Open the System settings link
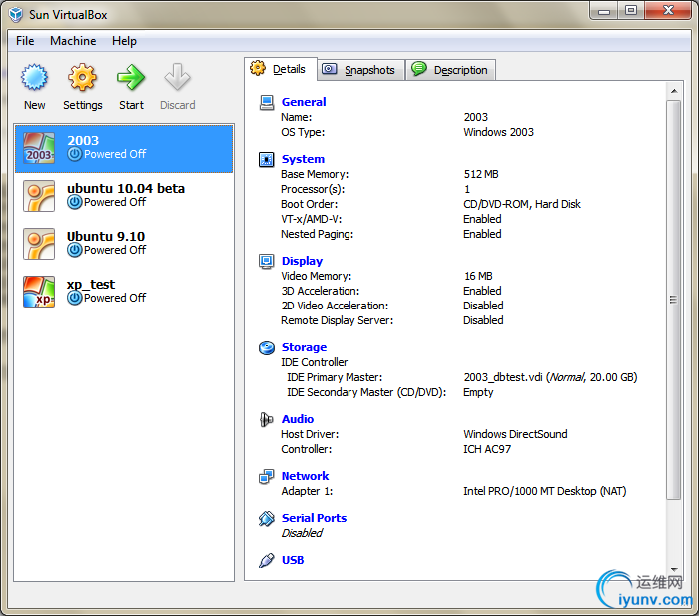This screenshot has width=699, height=616. point(303,159)
